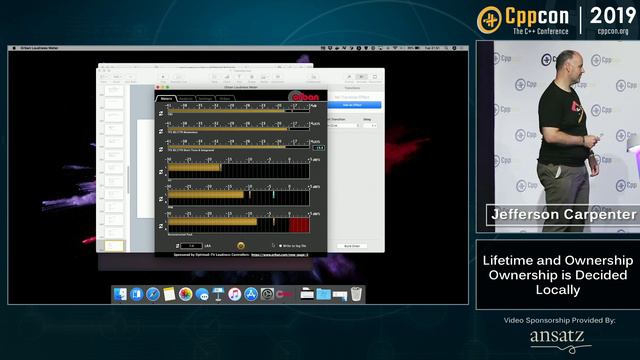Open Photos from the Dock
640x360 pixels.
[185, 294]
